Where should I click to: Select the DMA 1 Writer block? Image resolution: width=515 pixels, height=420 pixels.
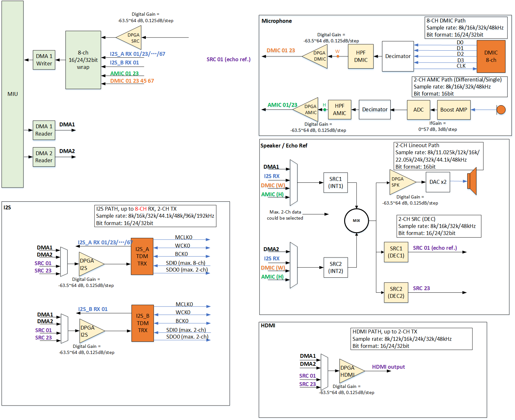44,60
